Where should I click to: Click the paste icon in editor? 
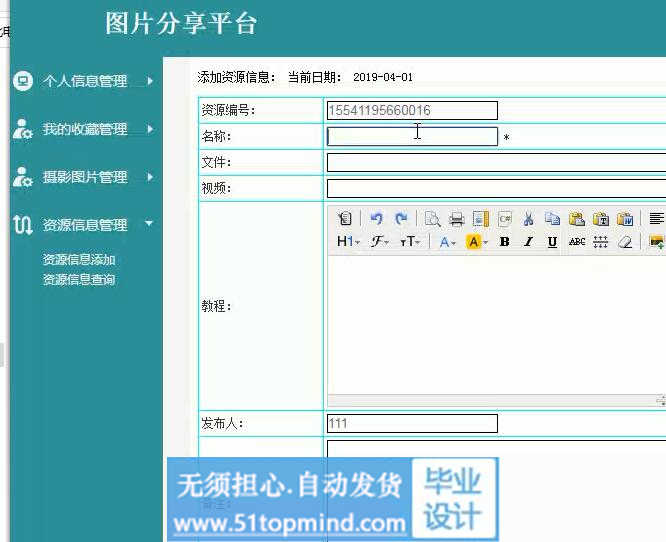point(577,219)
